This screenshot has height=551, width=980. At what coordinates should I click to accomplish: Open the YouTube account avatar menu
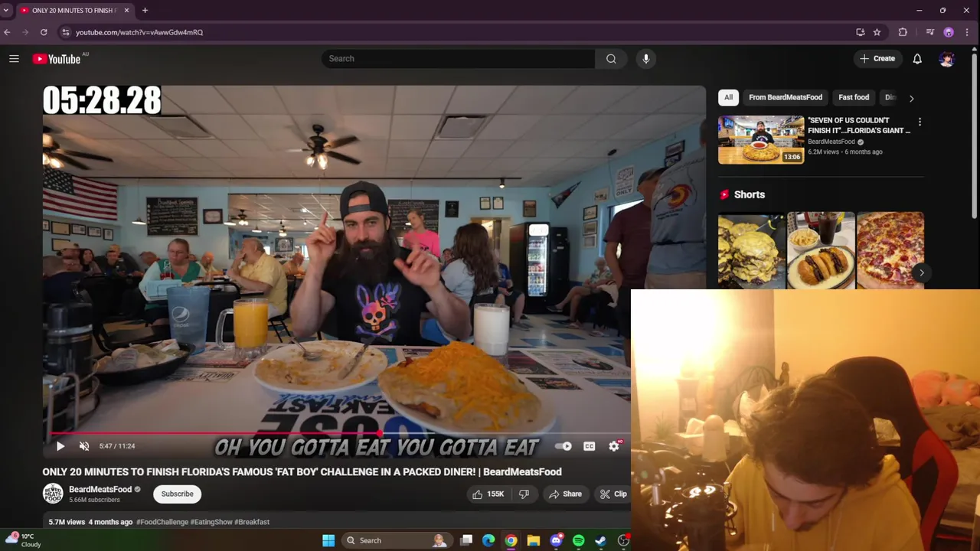pyautogui.click(x=947, y=59)
